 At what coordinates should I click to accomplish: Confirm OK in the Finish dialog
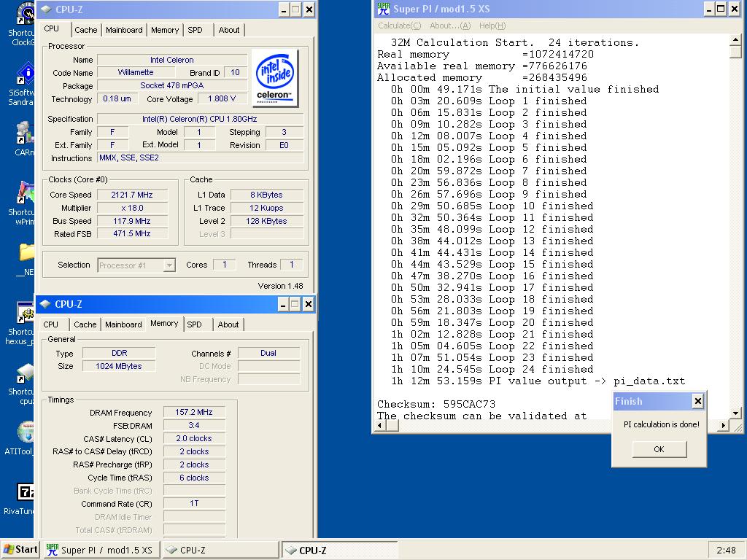point(659,449)
